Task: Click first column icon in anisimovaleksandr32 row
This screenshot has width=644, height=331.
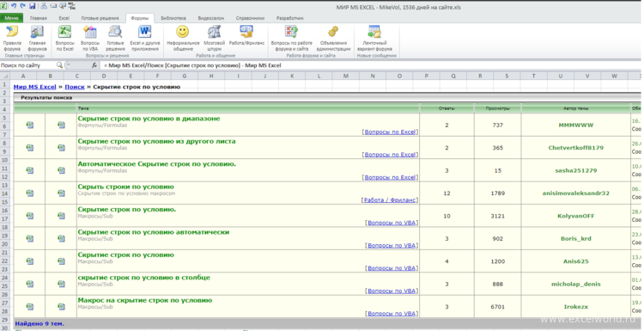Action: point(29,193)
